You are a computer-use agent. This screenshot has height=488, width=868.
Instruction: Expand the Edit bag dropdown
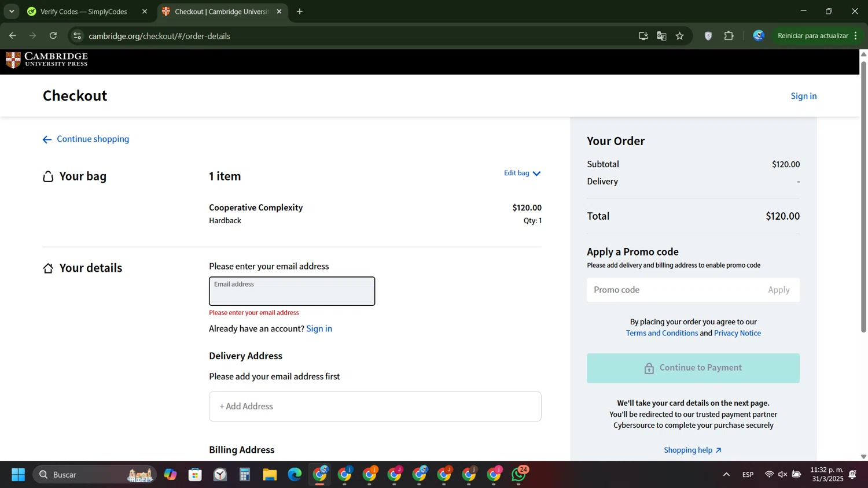[x=522, y=173]
